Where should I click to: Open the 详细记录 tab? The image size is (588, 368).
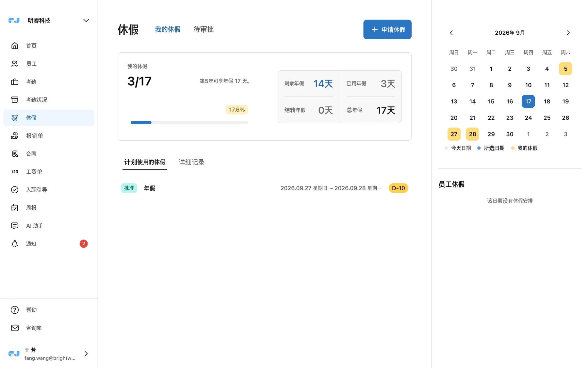(x=191, y=162)
